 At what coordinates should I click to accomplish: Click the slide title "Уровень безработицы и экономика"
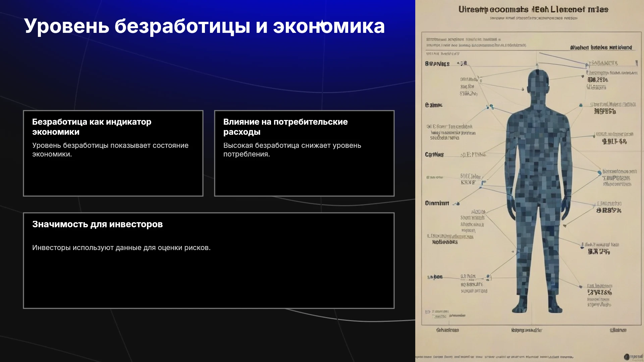[204, 26]
